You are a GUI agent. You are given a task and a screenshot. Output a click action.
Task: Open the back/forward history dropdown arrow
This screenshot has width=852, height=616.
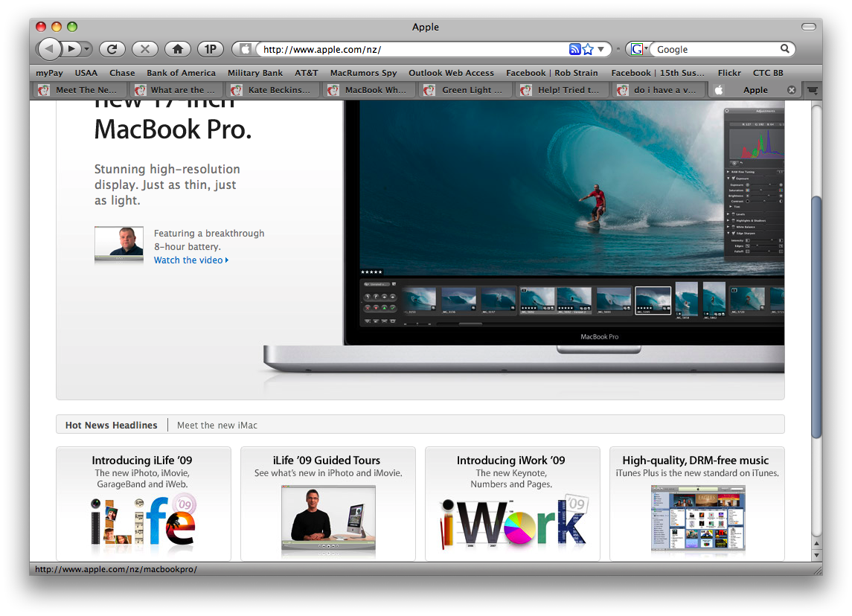pyautogui.click(x=86, y=49)
